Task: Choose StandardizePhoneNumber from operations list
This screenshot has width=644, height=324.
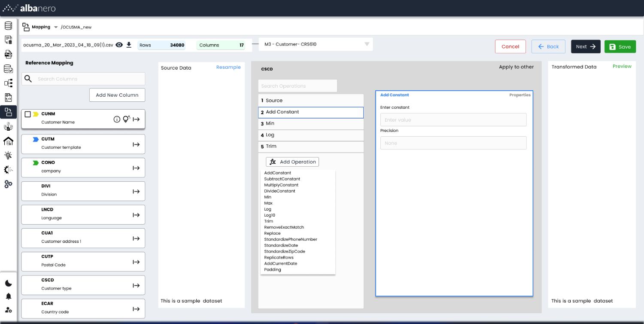Action: point(291,239)
